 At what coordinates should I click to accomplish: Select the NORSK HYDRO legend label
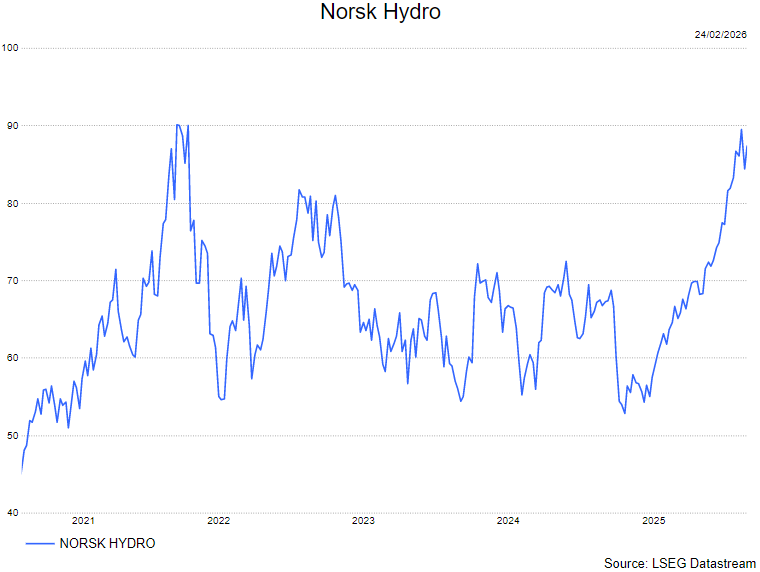[x=107, y=543]
